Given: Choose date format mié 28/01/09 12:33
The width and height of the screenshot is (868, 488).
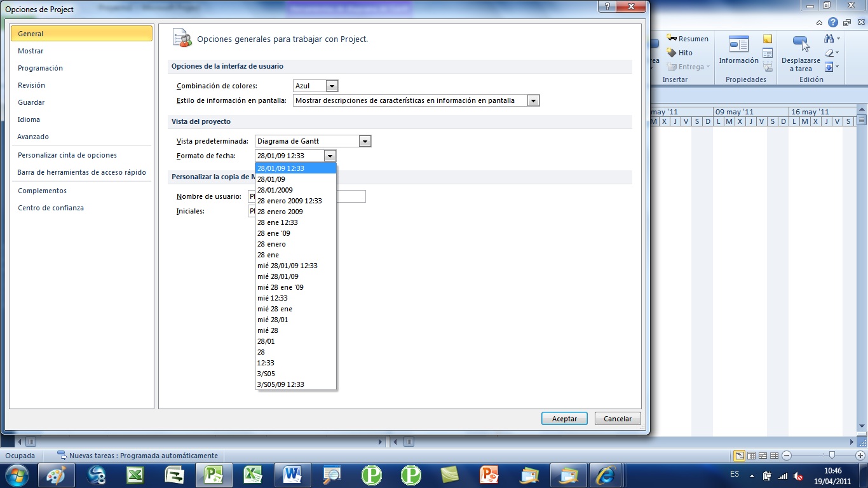Looking at the screenshot, I should 295,266.
